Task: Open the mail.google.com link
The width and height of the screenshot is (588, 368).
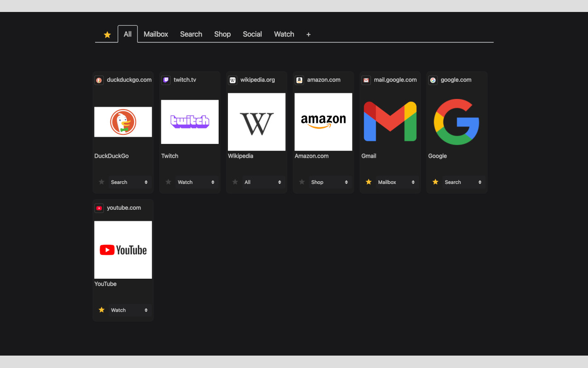Action: [395, 80]
